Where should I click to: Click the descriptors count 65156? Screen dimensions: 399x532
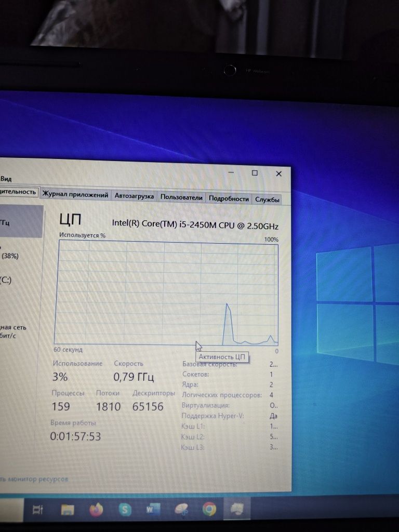pos(148,406)
